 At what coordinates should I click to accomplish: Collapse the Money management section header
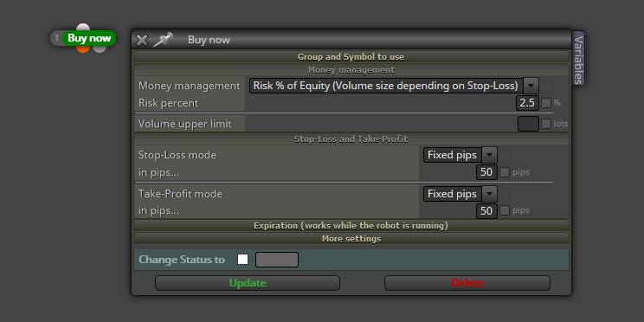[351, 70]
